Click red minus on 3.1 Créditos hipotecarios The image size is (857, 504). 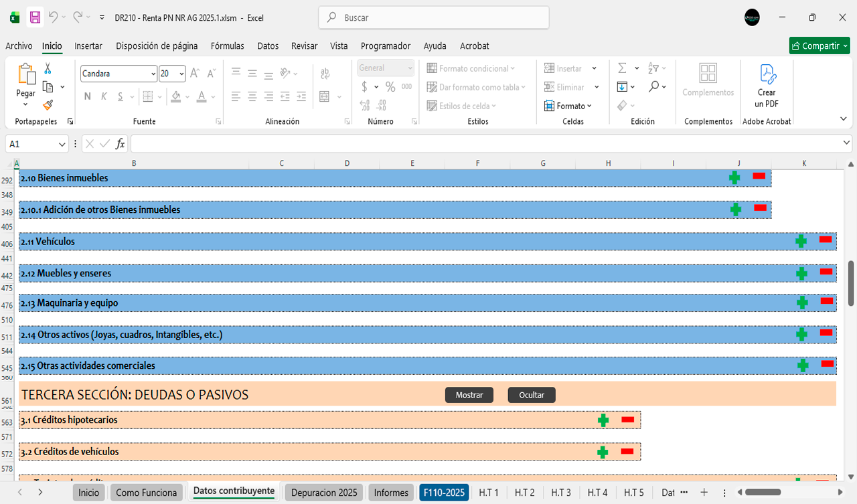pyautogui.click(x=627, y=420)
